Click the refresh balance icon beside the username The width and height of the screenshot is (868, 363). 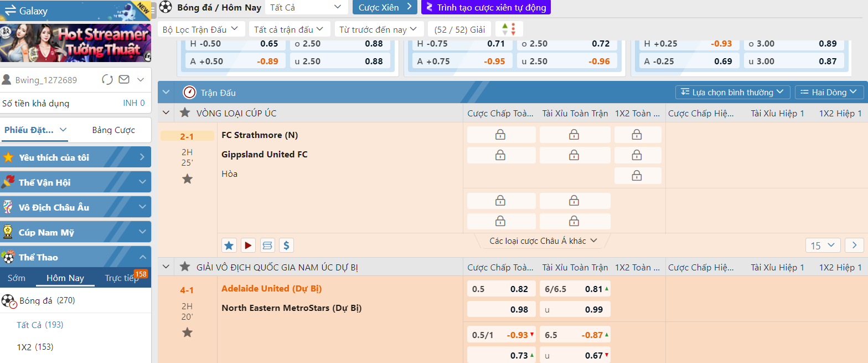tap(107, 80)
